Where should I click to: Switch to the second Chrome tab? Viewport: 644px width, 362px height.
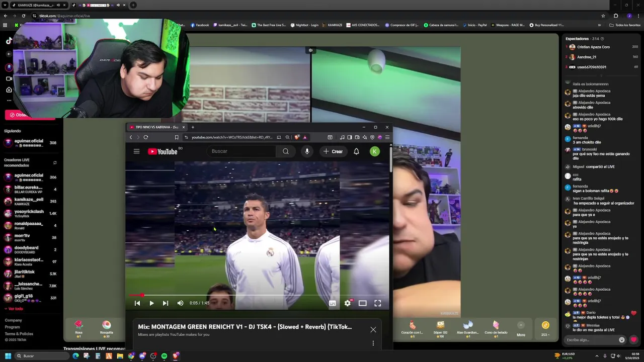point(99,5)
